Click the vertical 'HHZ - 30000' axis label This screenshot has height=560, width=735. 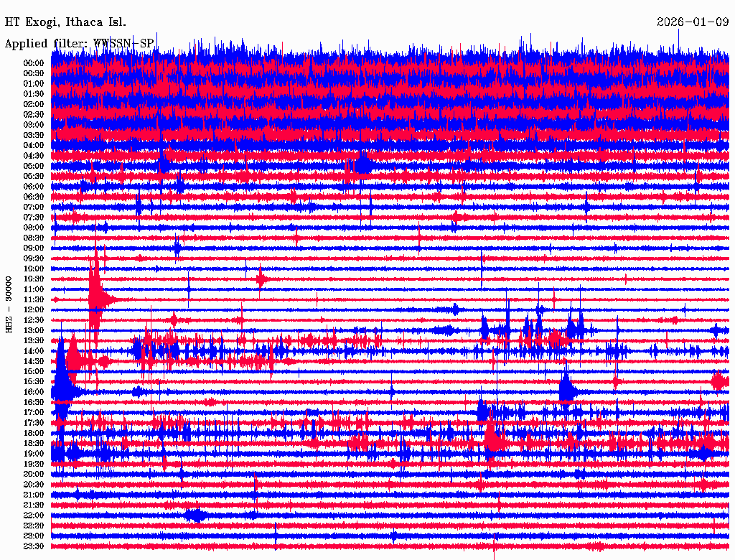9,304
